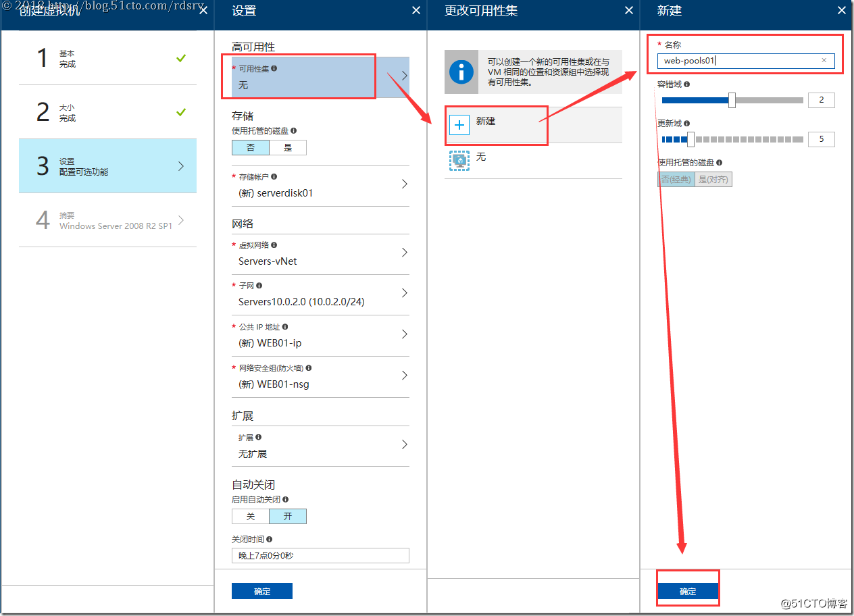Open step 4 摘要

coord(107,220)
